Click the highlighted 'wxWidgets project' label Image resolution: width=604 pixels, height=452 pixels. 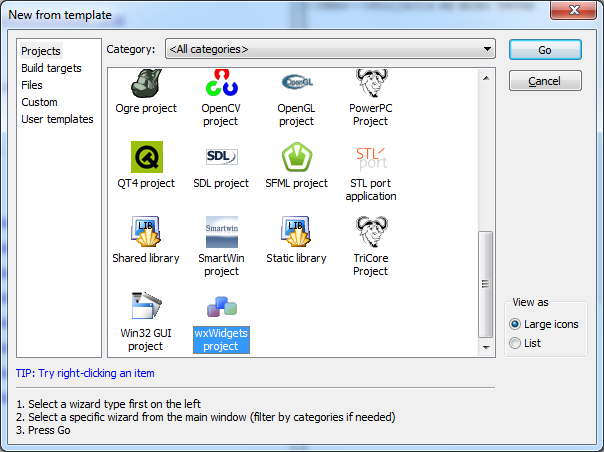pos(221,339)
